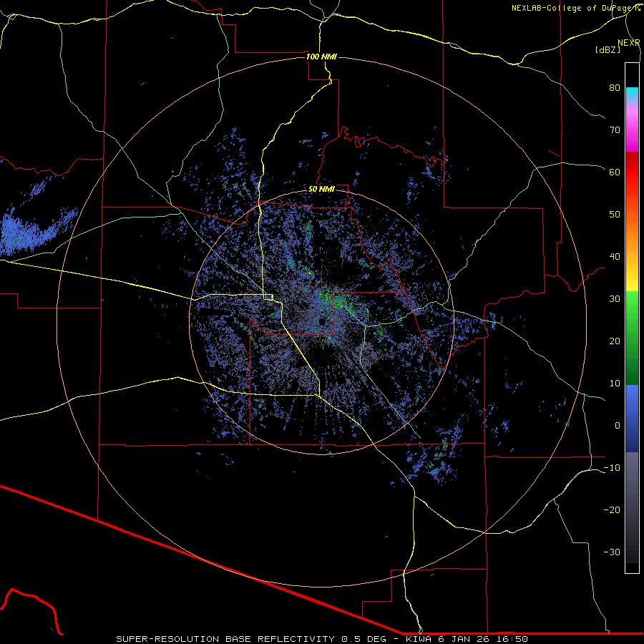Click the dBZ units label
644x644 pixels.
pos(608,49)
